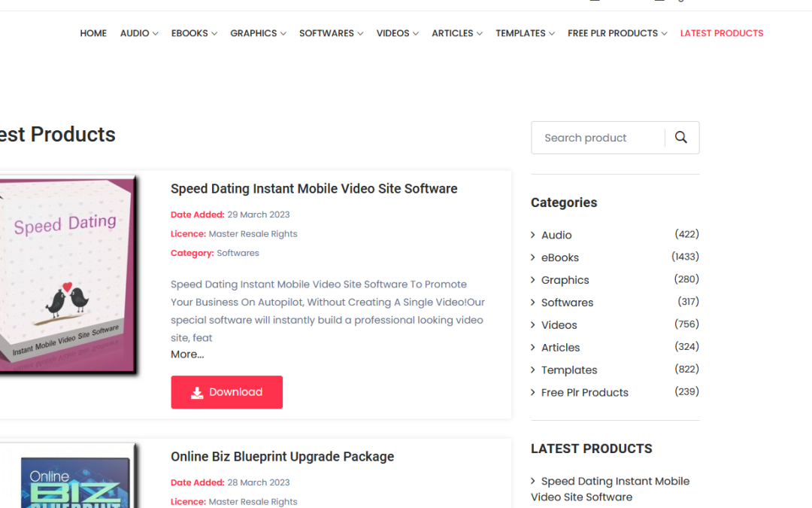Viewport: 812px width, 508px height.
Task: Click the date 29 March 2023
Action: point(259,214)
